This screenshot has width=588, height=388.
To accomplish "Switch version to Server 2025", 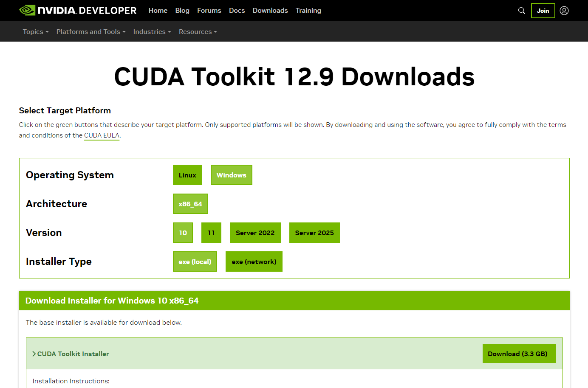I will click(314, 232).
